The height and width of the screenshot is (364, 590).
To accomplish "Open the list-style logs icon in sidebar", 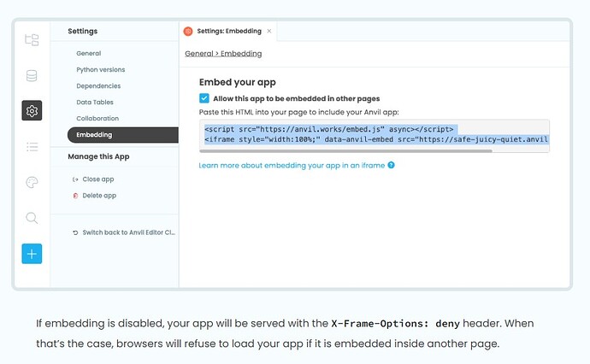I will [x=32, y=147].
